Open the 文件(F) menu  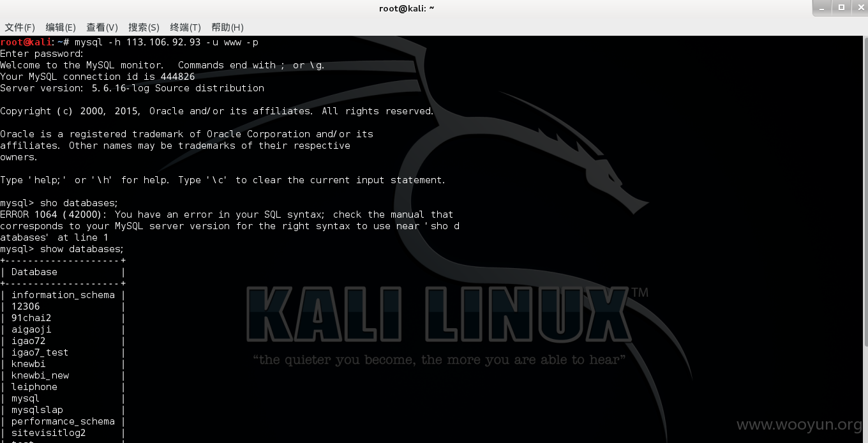coord(20,27)
